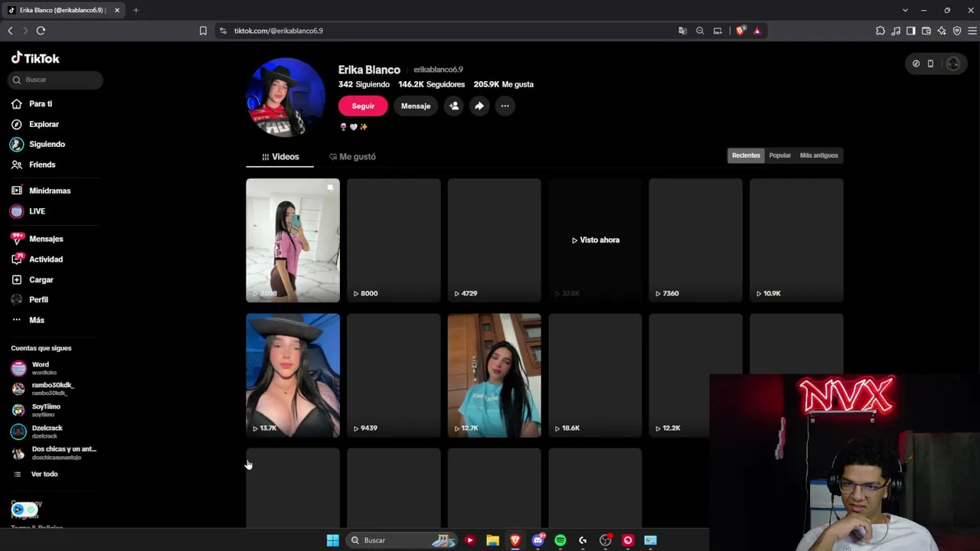
Task: Close the Erika Blanco browser tab
Action: pos(117,10)
